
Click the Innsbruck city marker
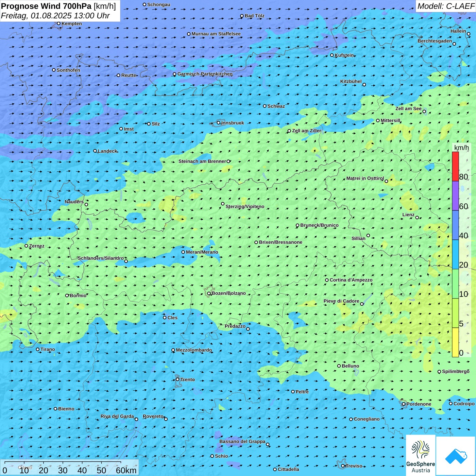[219, 123]
